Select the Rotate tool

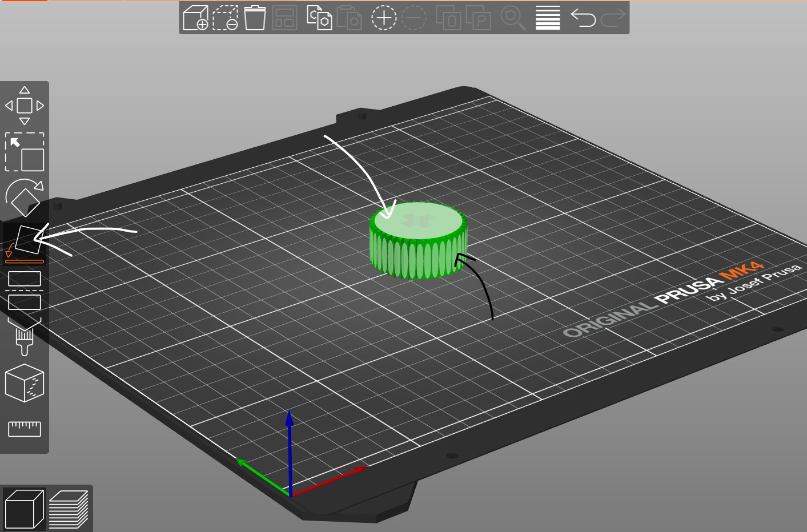25,198
